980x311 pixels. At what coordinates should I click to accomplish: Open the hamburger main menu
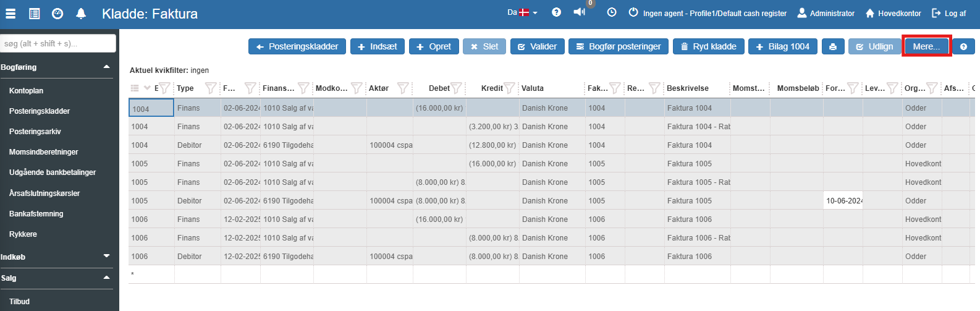pyautogui.click(x=11, y=13)
